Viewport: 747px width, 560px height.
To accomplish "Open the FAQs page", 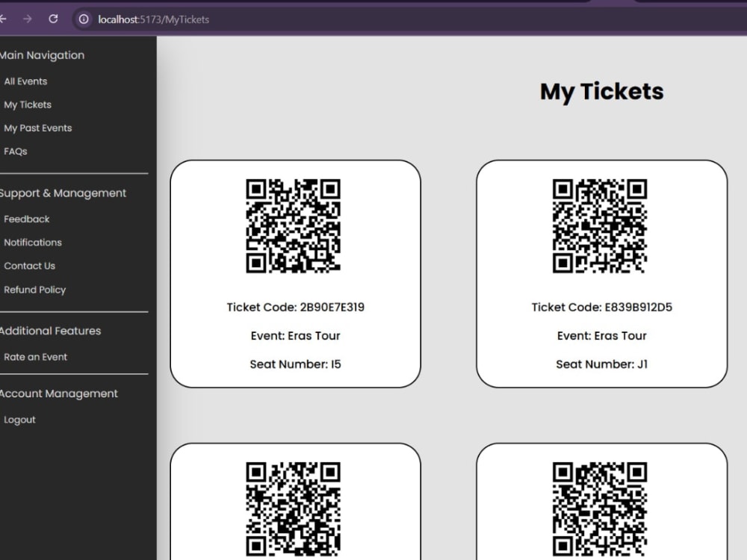I will tap(16, 152).
